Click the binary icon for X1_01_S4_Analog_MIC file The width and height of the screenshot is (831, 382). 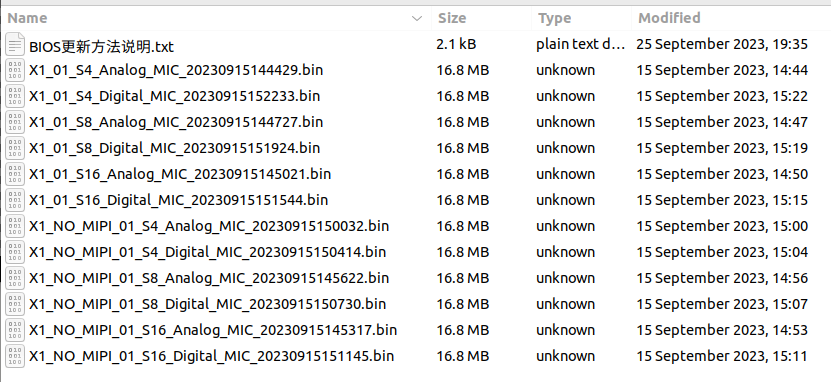(15, 70)
